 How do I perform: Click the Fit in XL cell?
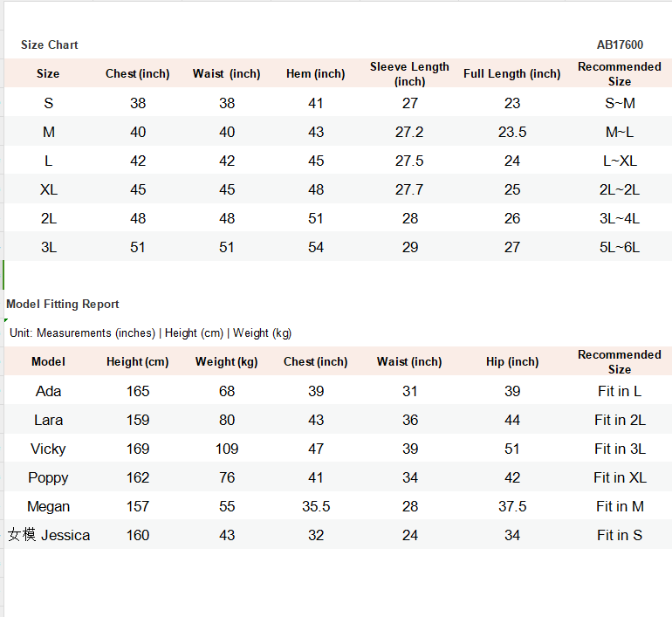(620, 477)
